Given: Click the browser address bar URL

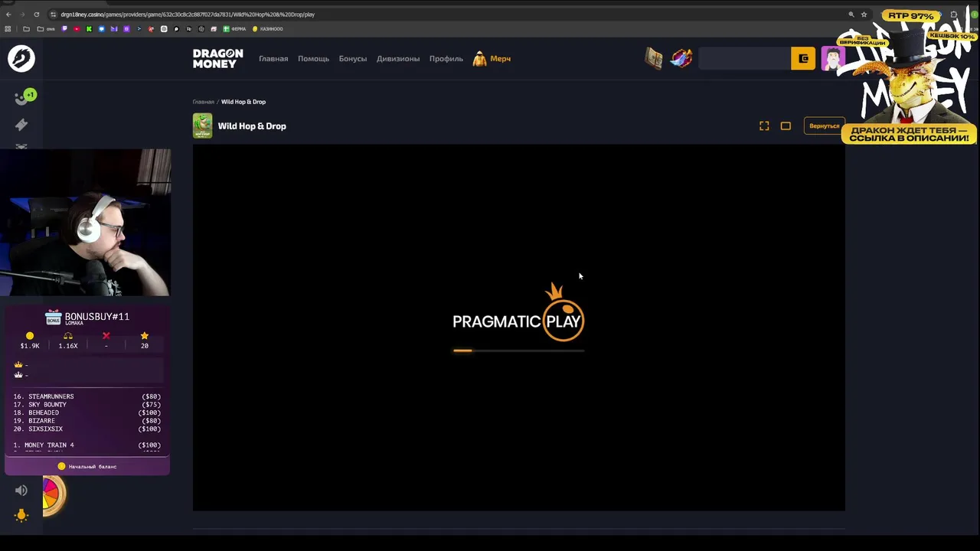Looking at the screenshot, I should [188, 15].
